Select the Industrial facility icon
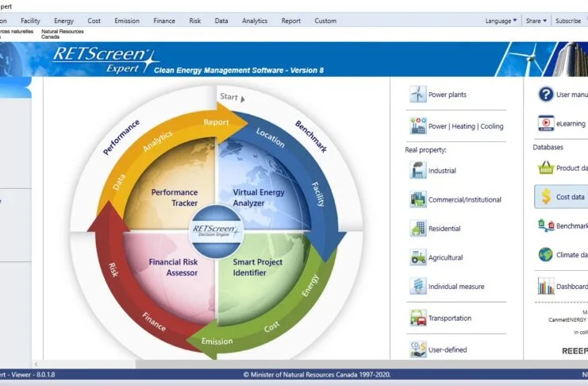The image size is (588, 386). (x=417, y=170)
